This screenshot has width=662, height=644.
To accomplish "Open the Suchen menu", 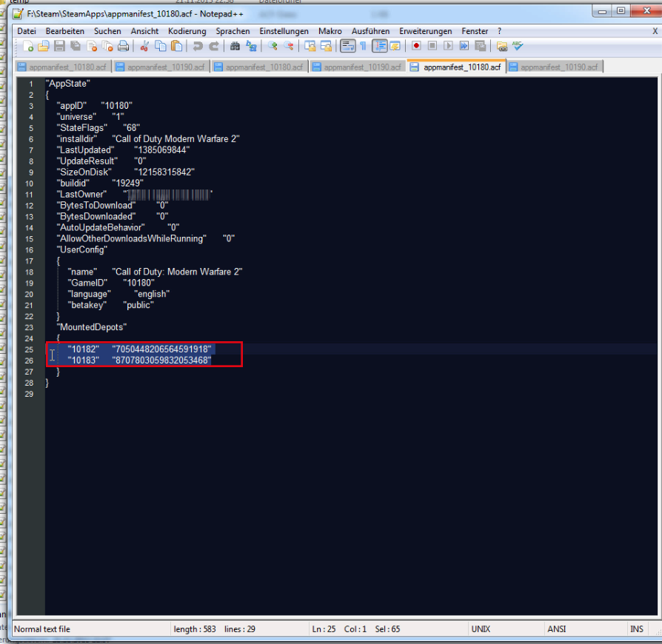I will (107, 31).
